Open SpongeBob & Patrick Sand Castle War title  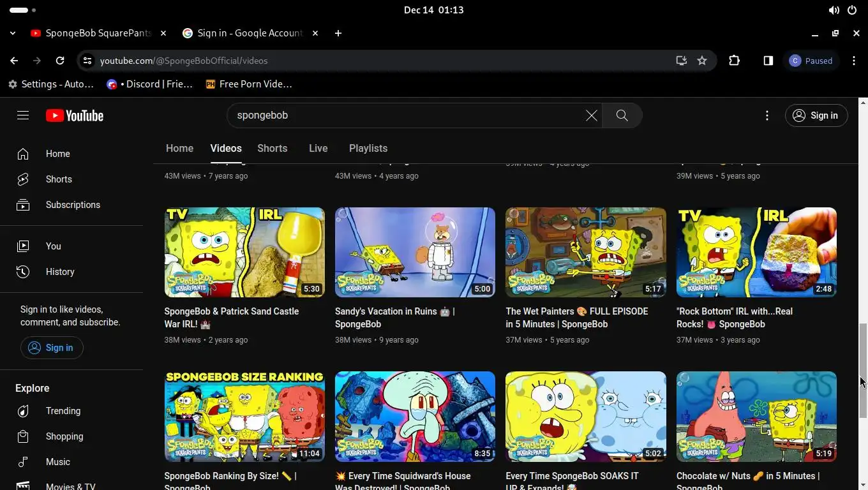232,318
